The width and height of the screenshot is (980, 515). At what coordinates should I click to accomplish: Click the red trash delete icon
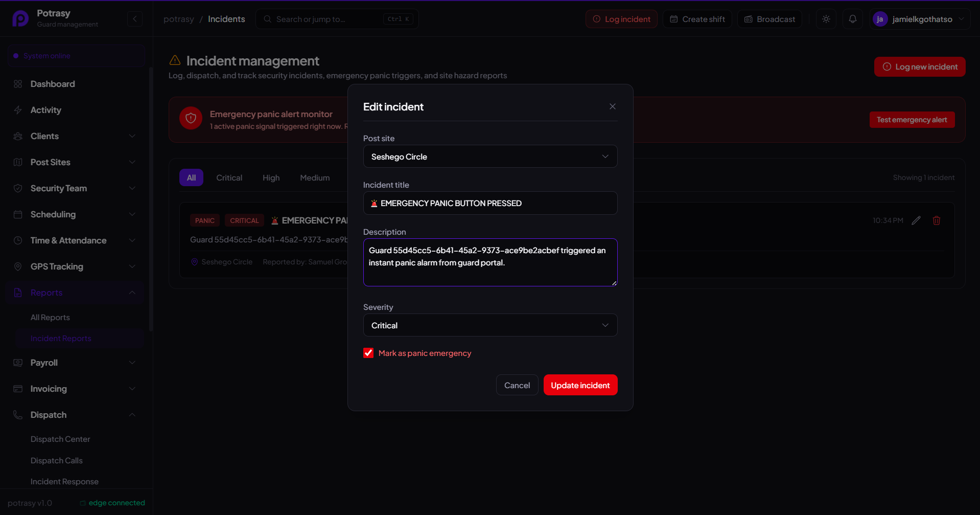pyautogui.click(x=937, y=220)
